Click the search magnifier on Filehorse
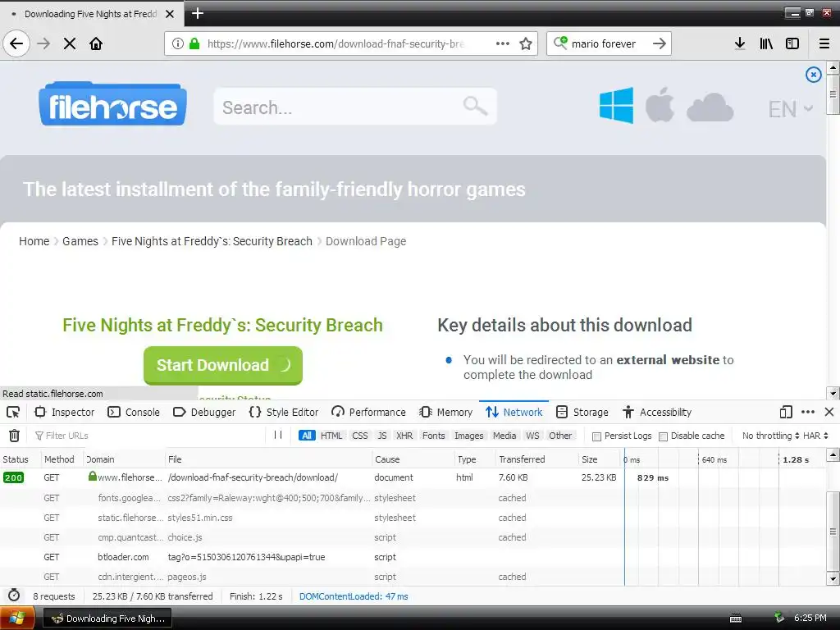Viewport: 840px width, 630px height. tap(475, 106)
